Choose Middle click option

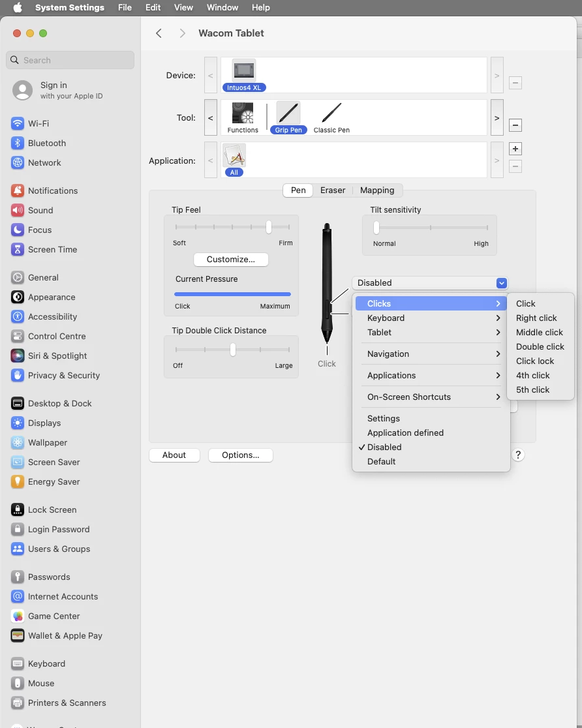coord(540,333)
